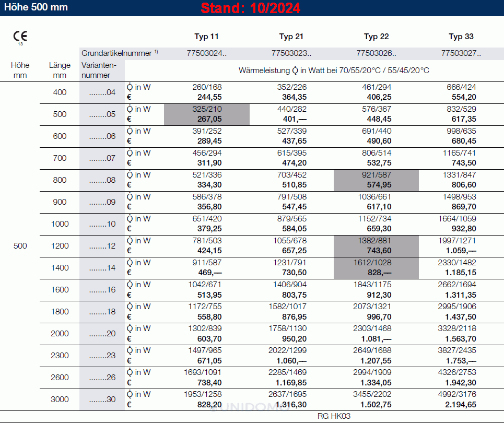Click the RG HK03 footer label

pyautogui.click(x=333, y=416)
